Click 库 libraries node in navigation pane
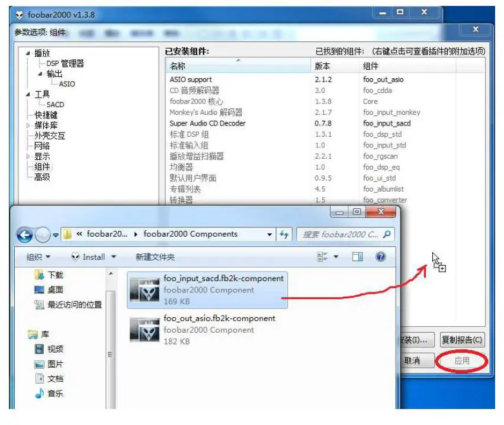 coord(38,334)
